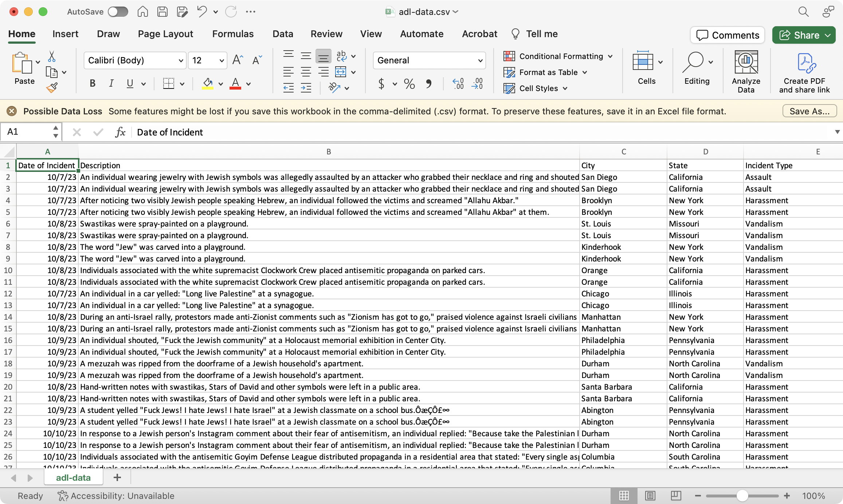Click the A1 Name Box field
This screenshot has width=843, height=504.
pyautogui.click(x=26, y=132)
